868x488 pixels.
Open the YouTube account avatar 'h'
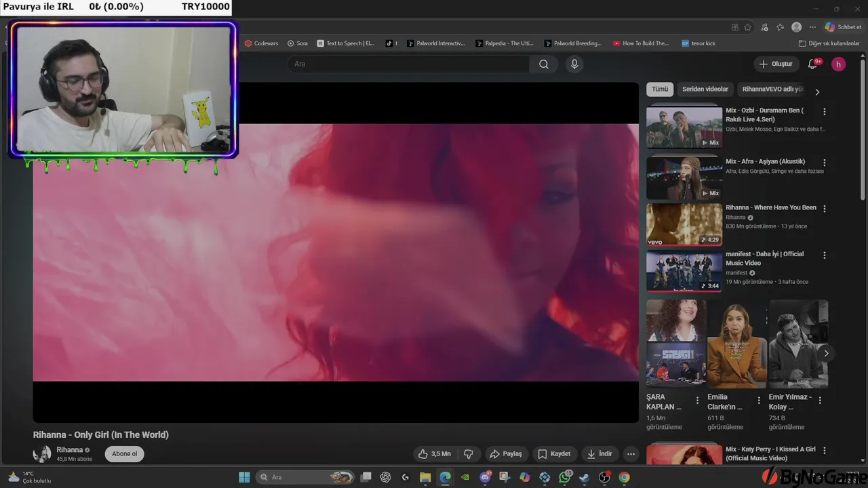(x=839, y=64)
